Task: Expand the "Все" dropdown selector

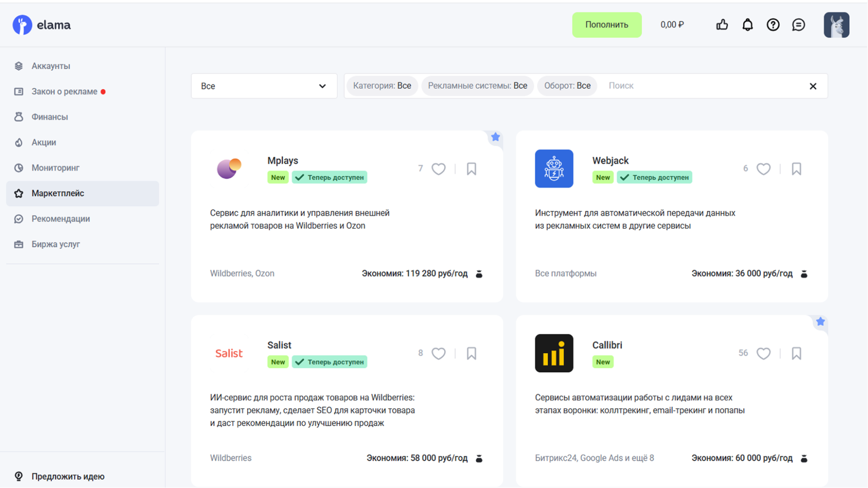Action: (x=264, y=86)
